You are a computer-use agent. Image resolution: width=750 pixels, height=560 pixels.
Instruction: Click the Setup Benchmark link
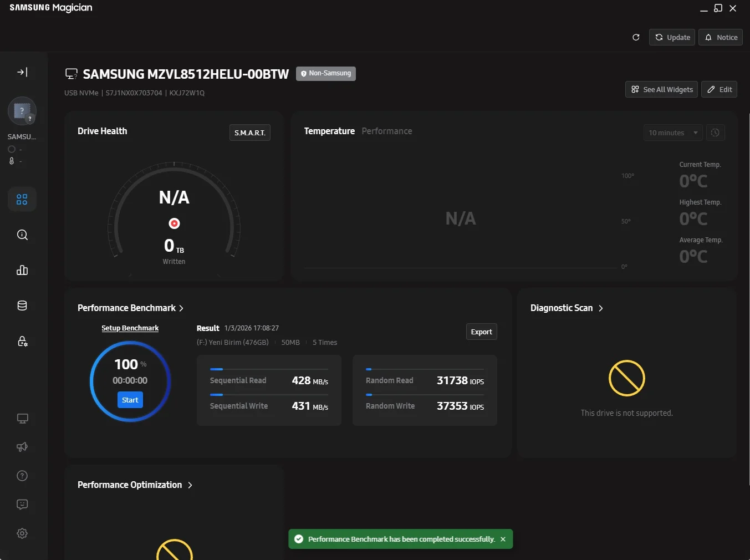coord(130,328)
